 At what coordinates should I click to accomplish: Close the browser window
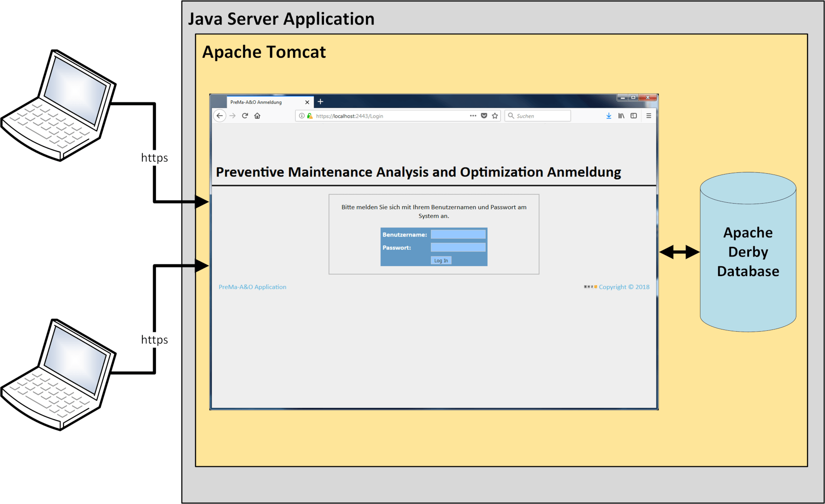(648, 98)
